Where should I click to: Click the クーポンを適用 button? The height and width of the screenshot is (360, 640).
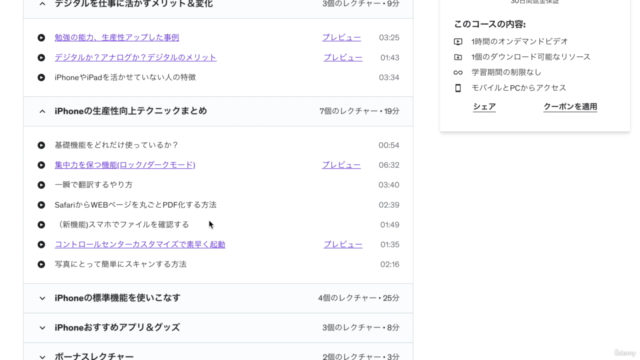(x=570, y=107)
